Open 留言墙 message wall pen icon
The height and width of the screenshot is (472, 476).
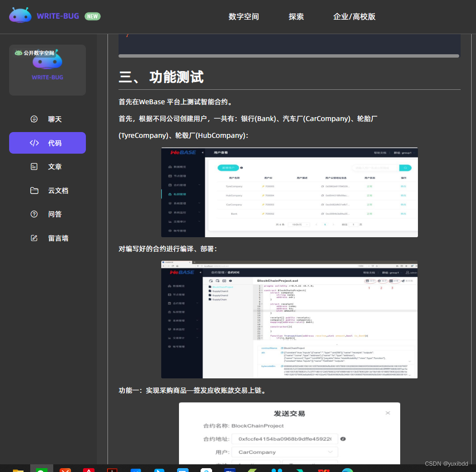click(34, 238)
